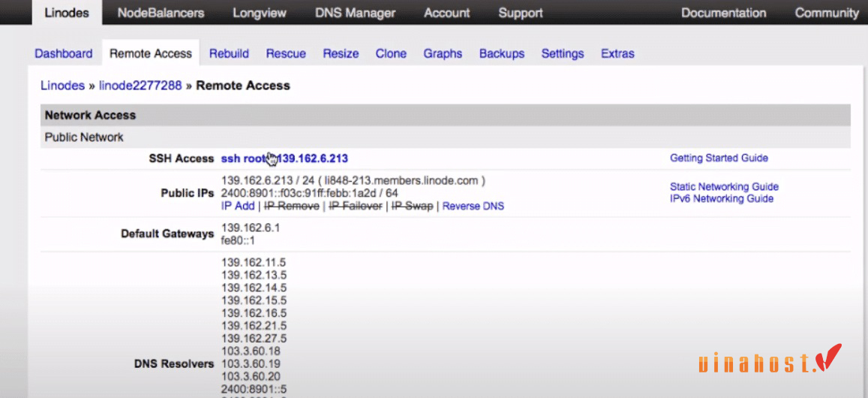Go to the Resize tab

click(341, 53)
